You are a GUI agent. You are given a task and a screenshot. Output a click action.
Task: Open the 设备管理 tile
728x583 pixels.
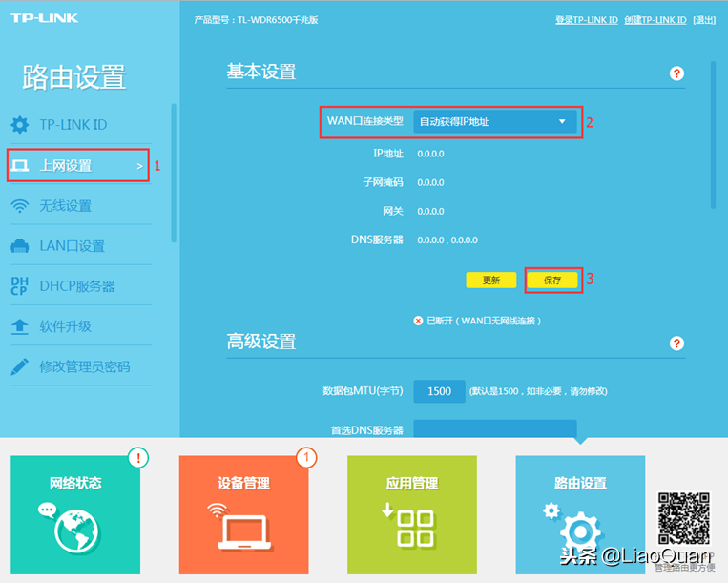pyautogui.click(x=243, y=503)
